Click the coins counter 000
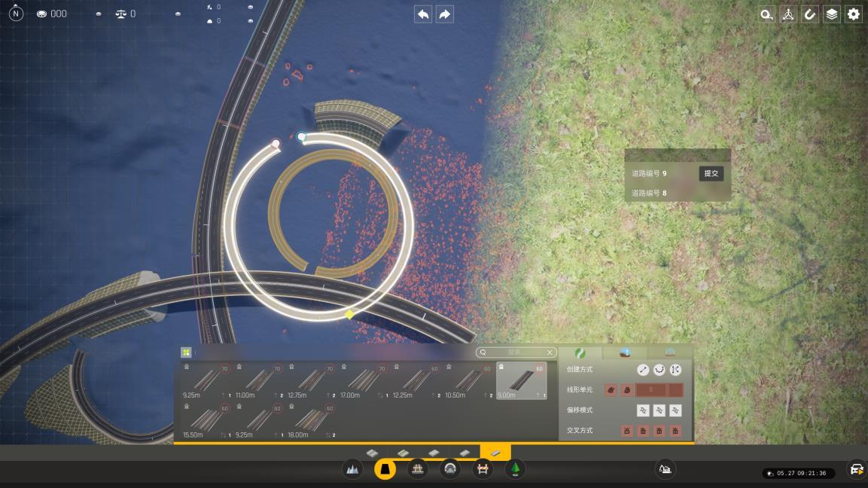This screenshot has height=488, width=868. (x=51, y=14)
